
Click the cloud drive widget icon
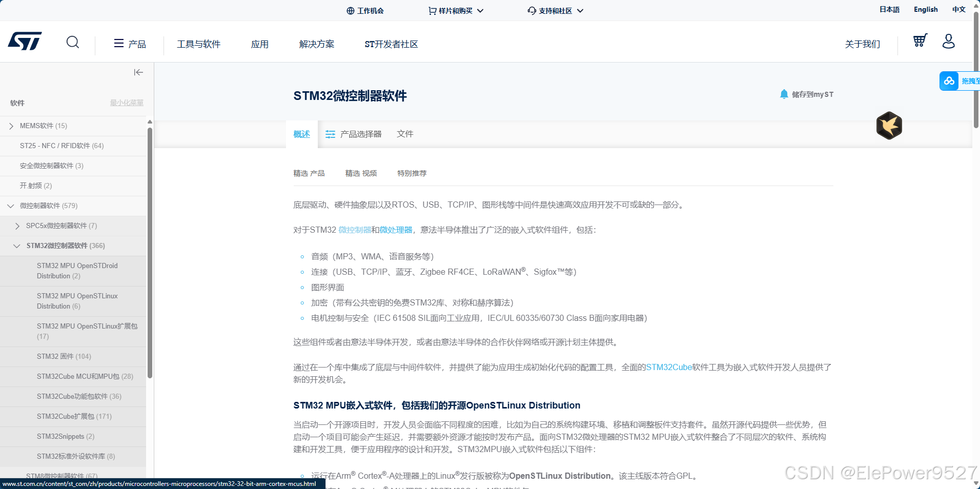pos(949,81)
